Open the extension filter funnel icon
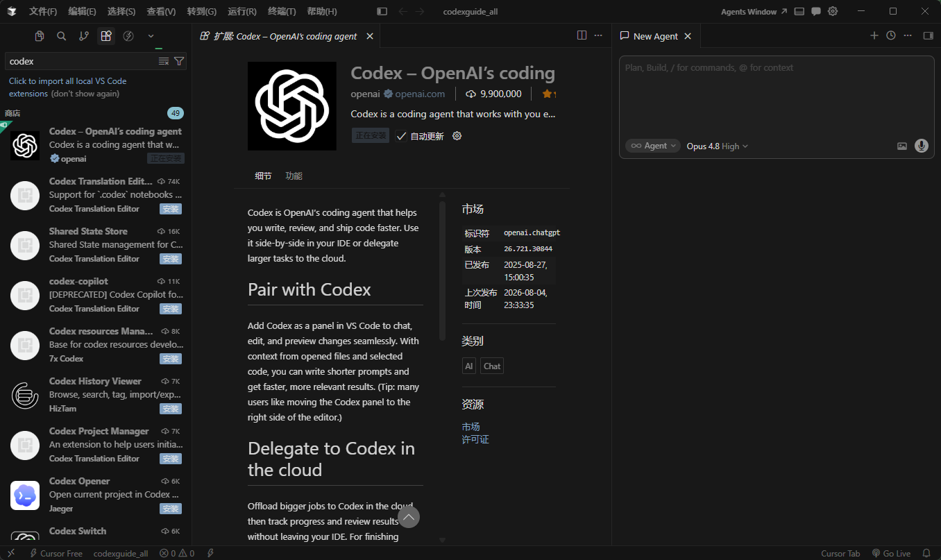This screenshot has width=941, height=560. [x=179, y=61]
